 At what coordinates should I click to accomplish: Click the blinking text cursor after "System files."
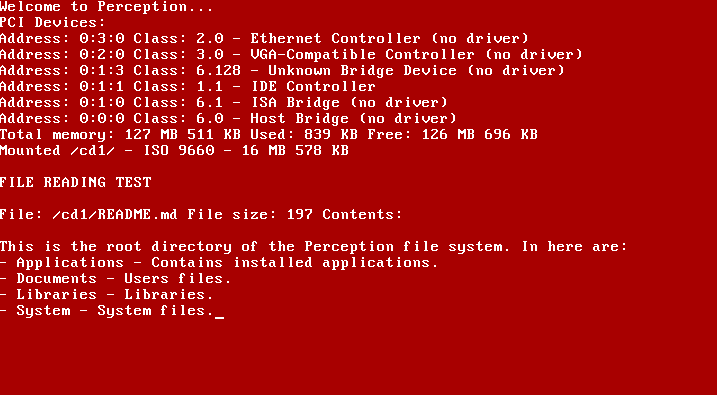[x=219, y=316]
